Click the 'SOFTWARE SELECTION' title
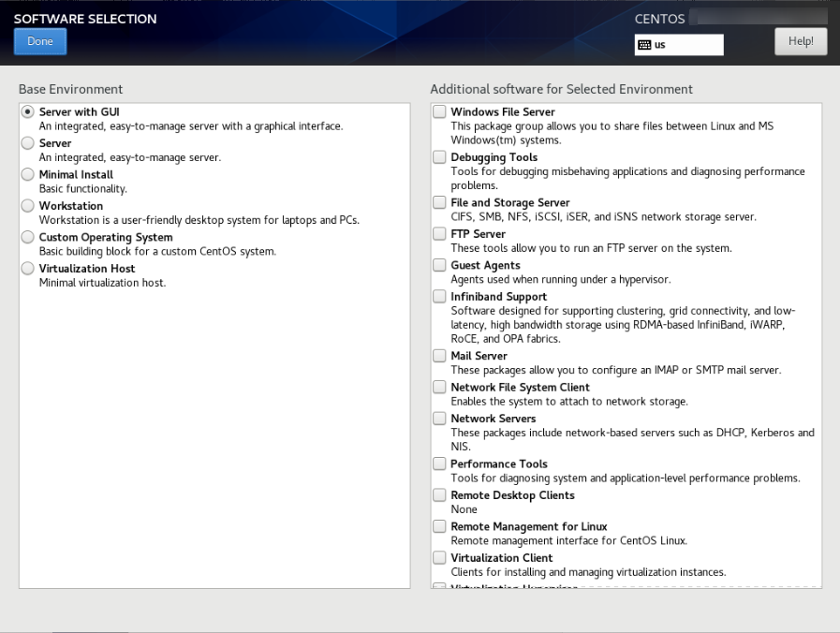The height and width of the screenshot is (633, 840). [85, 20]
